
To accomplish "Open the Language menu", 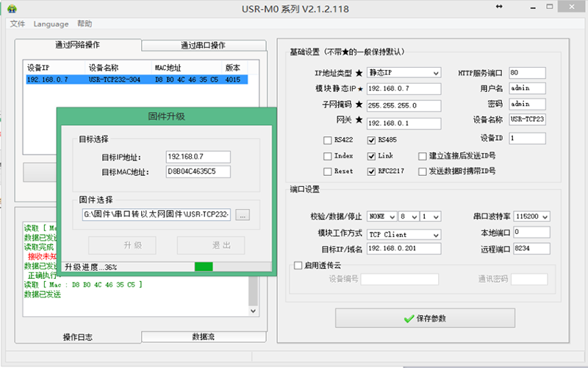I will [x=51, y=24].
